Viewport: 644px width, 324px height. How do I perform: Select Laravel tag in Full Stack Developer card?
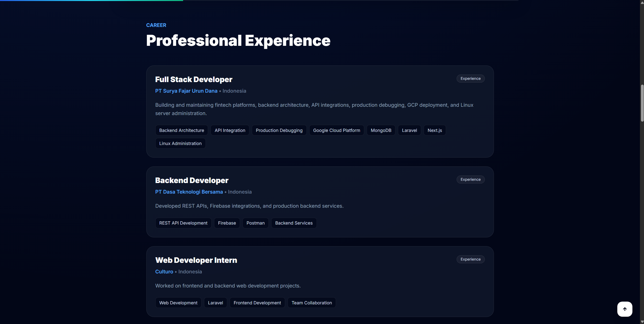point(409,130)
